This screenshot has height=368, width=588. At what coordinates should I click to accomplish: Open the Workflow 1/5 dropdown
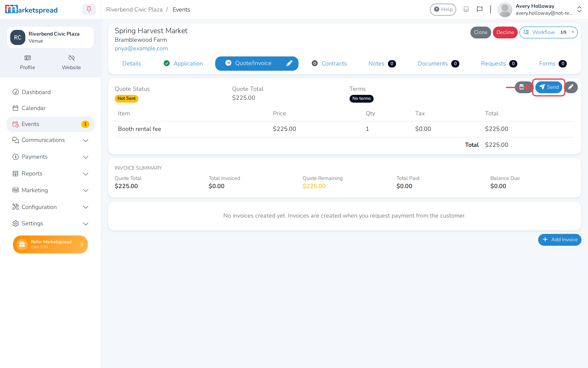[x=548, y=32]
